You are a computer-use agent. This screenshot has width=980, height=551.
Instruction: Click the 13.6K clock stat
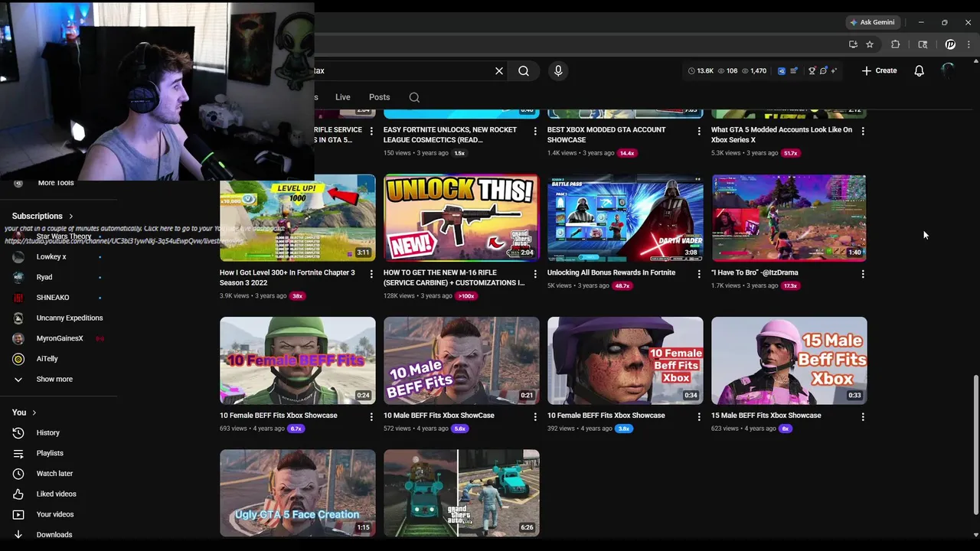(701, 70)
